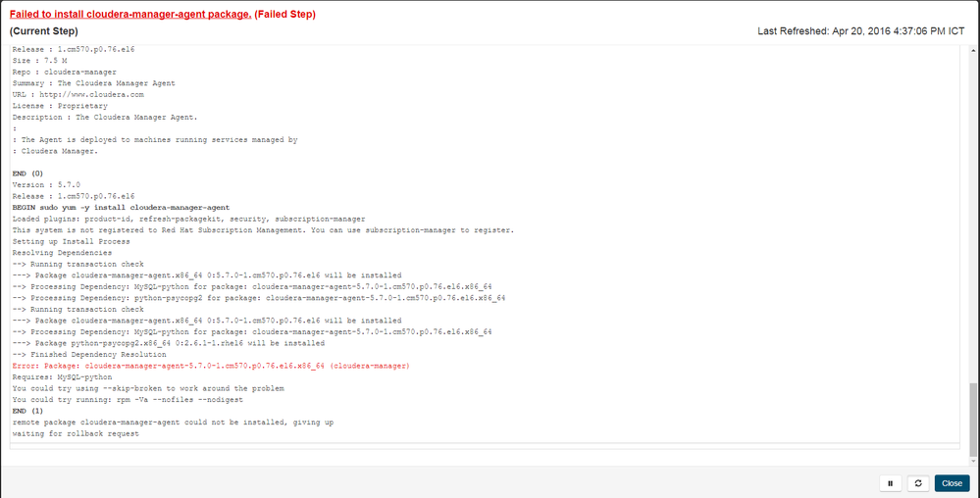Click the 'Size : 7.5 M' line
The height and width of the screenshot is (498, 980).
tap(39, 61)
